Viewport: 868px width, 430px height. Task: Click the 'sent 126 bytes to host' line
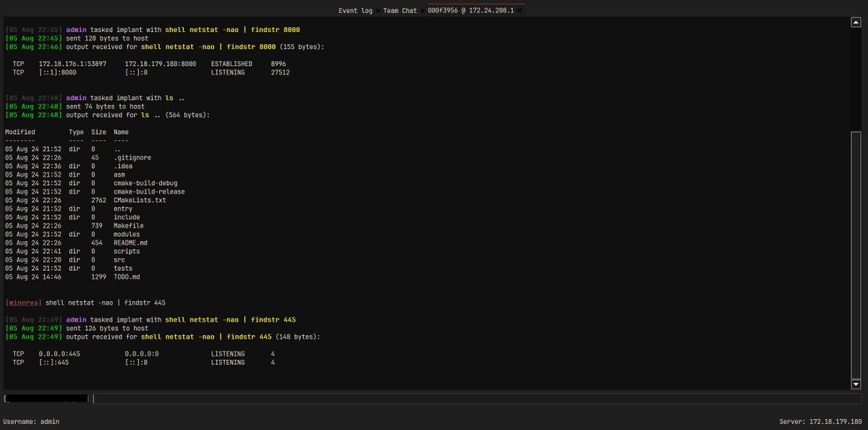click(x=106, y=328)
